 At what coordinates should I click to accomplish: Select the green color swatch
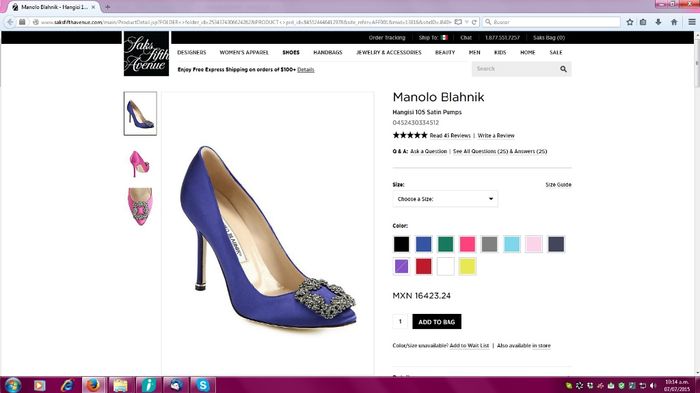tap(446, 244)
